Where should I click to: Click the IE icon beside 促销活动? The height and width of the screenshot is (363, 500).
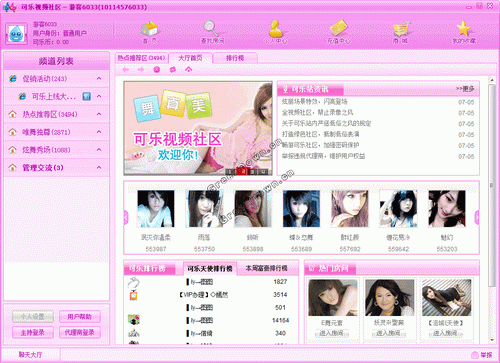[13, 79]
